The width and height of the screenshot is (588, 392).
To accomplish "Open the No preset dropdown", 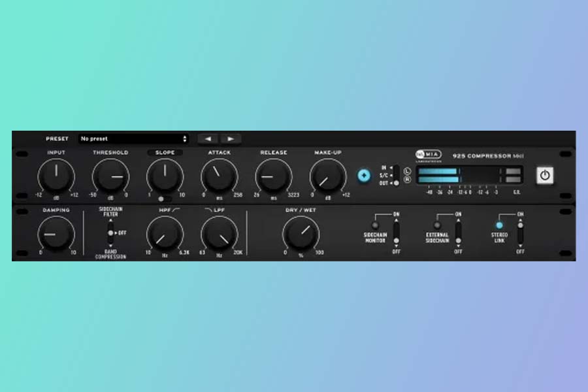I will coord(133,139).
